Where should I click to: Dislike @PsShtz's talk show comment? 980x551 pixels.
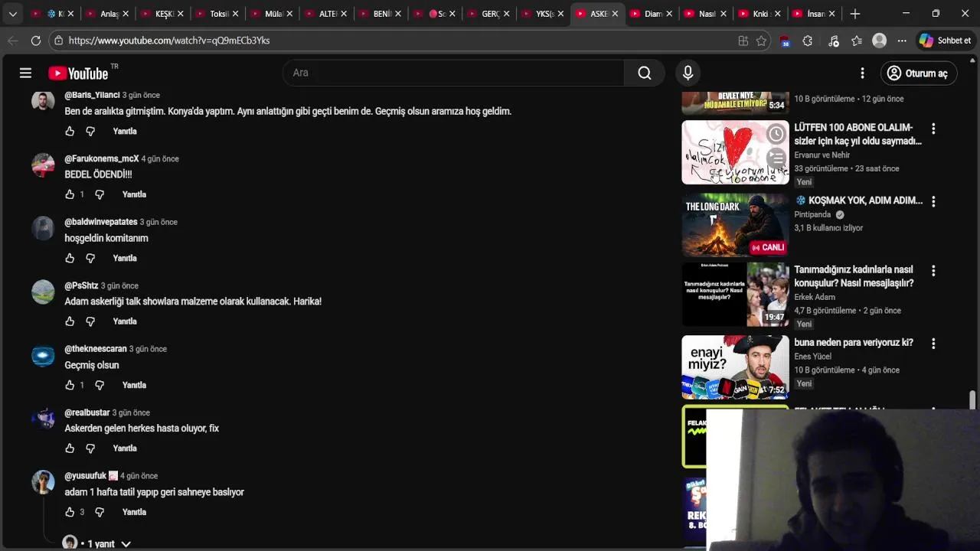[90, 321]
